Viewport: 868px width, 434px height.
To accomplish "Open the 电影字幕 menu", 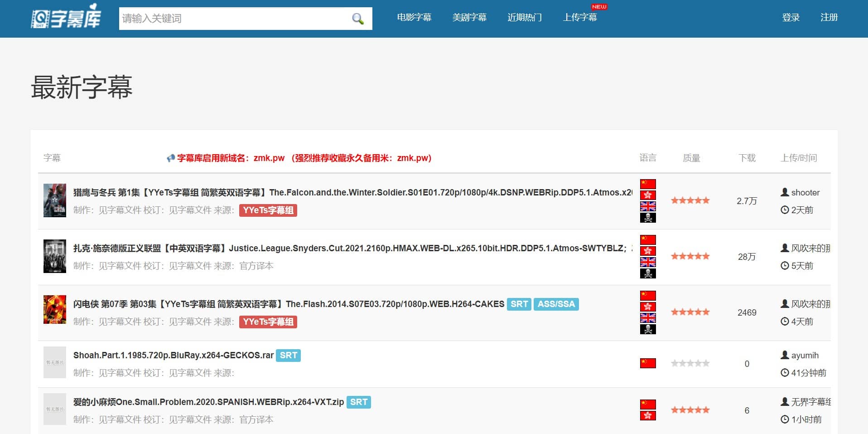I will tap(414, 18).
